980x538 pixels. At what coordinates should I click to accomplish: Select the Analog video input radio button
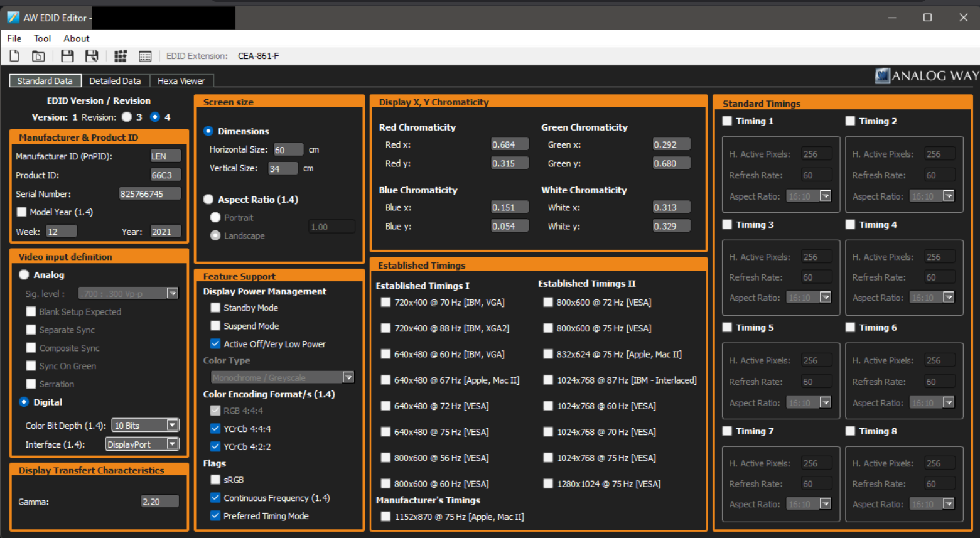pyautogui.click(x=23, y=274)
